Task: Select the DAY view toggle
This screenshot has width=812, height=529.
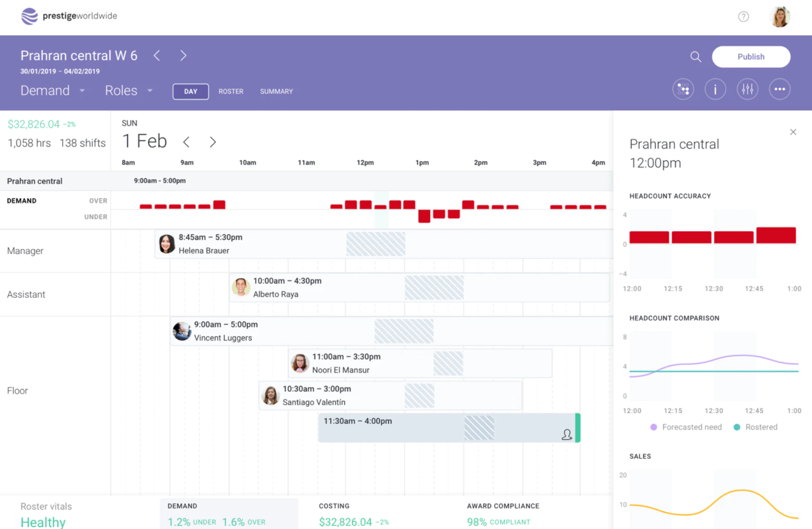Action: [x=191, y=92]
